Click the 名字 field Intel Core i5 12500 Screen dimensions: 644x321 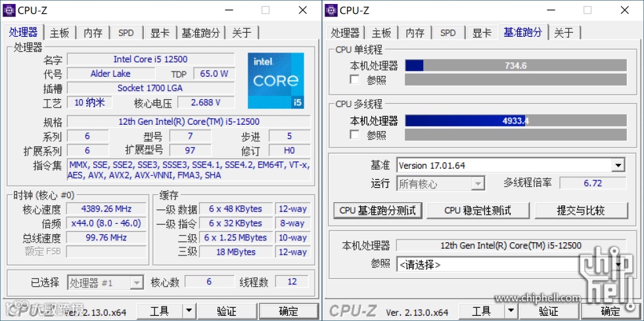(x=150, y=59)
